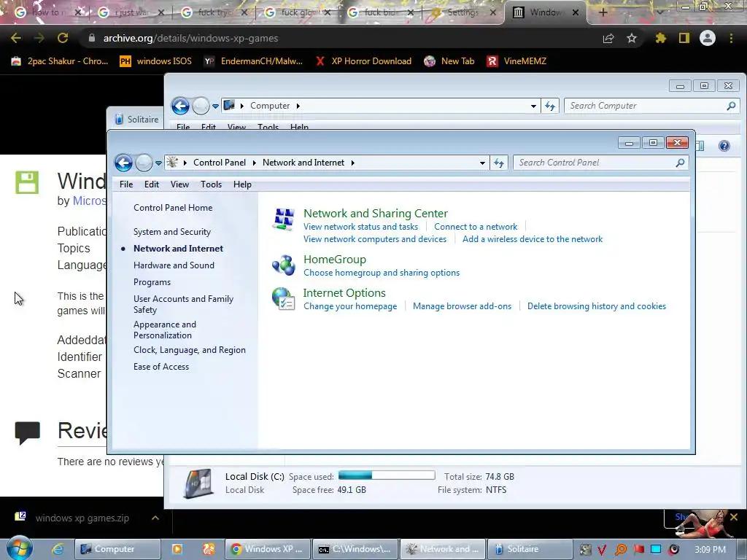Open the Computer window address bar dropdown

tap(533, 106)
